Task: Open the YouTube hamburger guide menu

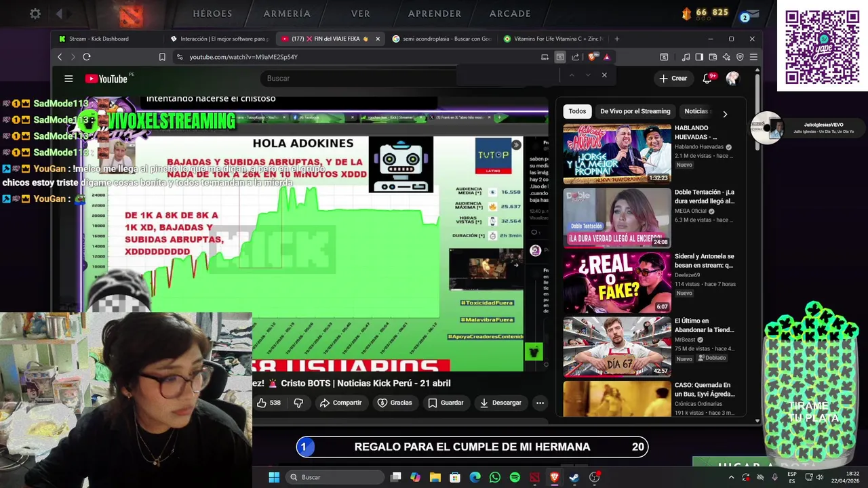Action: (x=68, y=79)
